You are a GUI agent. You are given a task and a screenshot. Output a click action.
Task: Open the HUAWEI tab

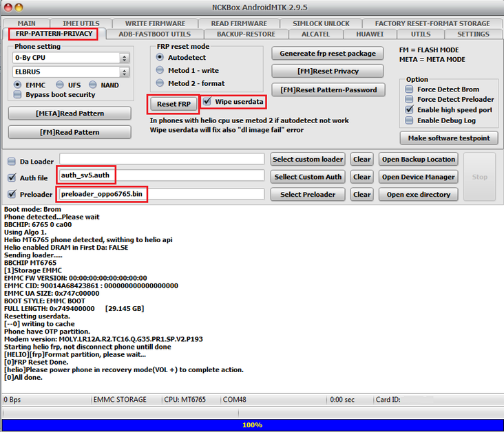(370, 34)
